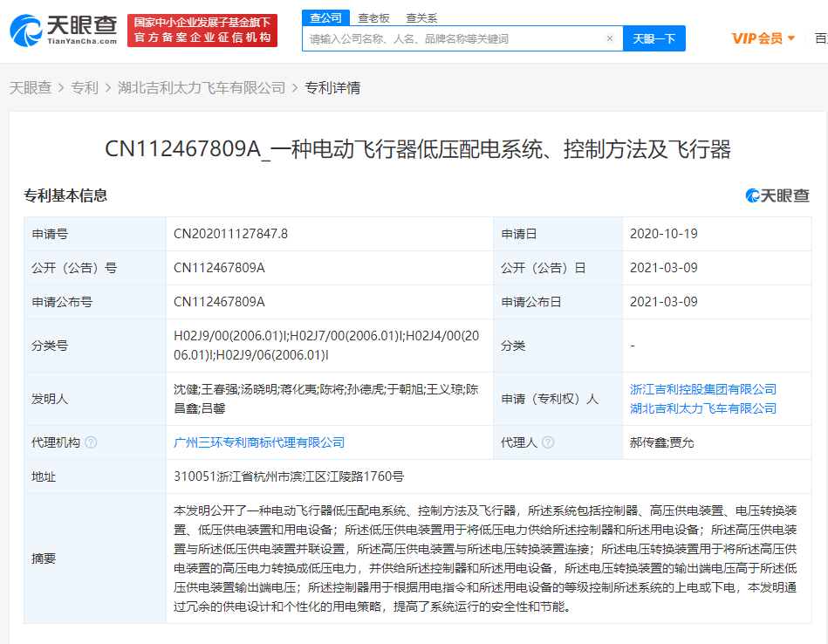Image resolution: width=828 pixels, height=644 pixels.
Task: Click the 天眼一下 search button
Action: 654,38
